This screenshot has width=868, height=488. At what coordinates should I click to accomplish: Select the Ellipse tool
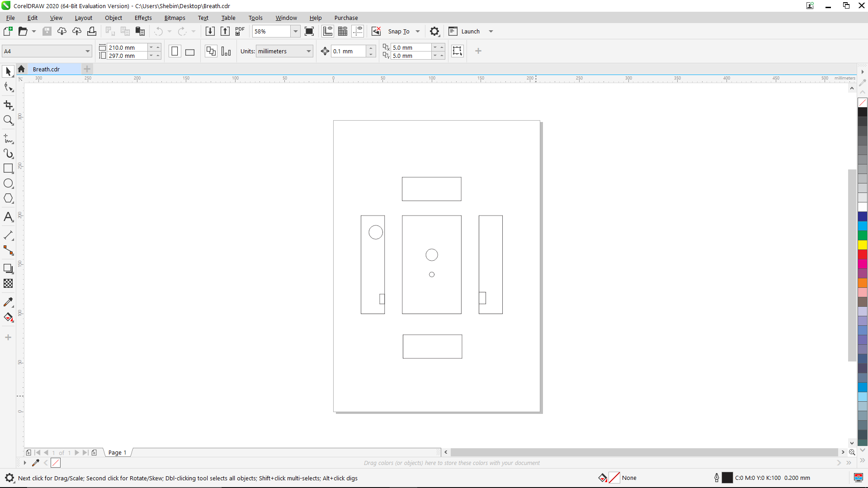click(8, 183)
